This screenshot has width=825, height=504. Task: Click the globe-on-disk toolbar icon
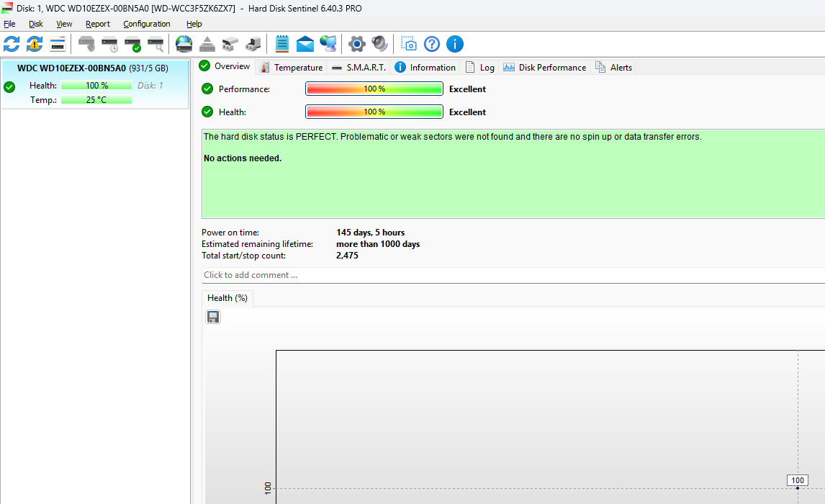click(184, 44)
